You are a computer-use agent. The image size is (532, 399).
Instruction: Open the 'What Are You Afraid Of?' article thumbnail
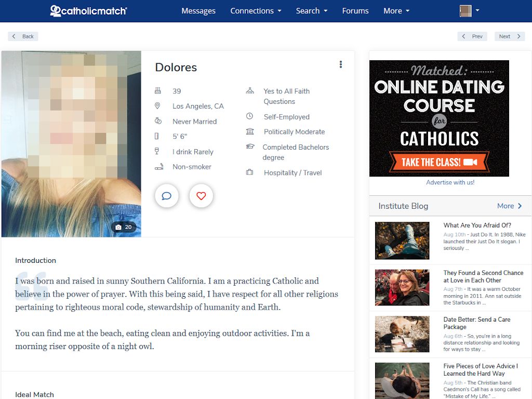402,241
